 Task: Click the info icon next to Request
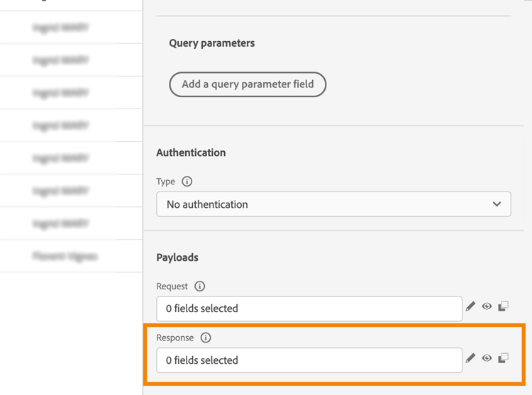click(x=199, y=286)
